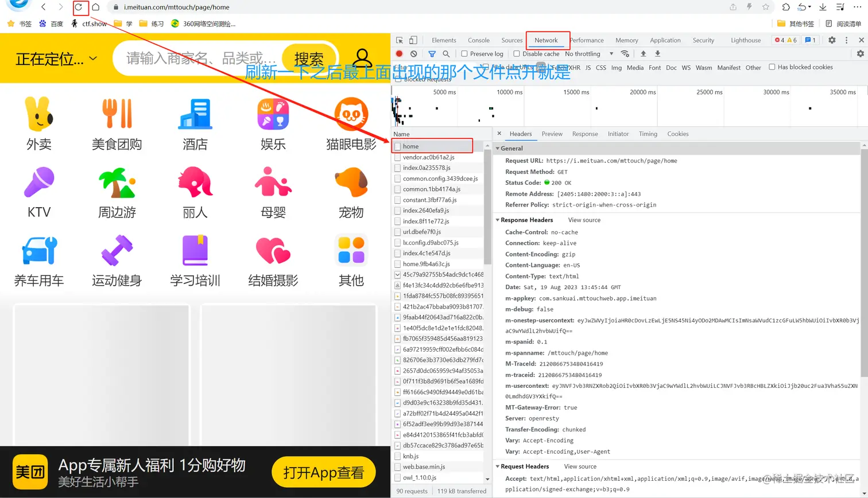Open the 周边游 category icon
Image resolution: width=868 pixels, height=498 pixels.
coord(117,182)
